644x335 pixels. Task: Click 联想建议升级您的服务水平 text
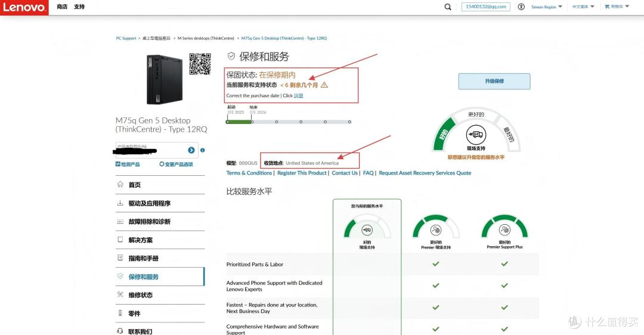pyautogui.click(x=476, y=157)
